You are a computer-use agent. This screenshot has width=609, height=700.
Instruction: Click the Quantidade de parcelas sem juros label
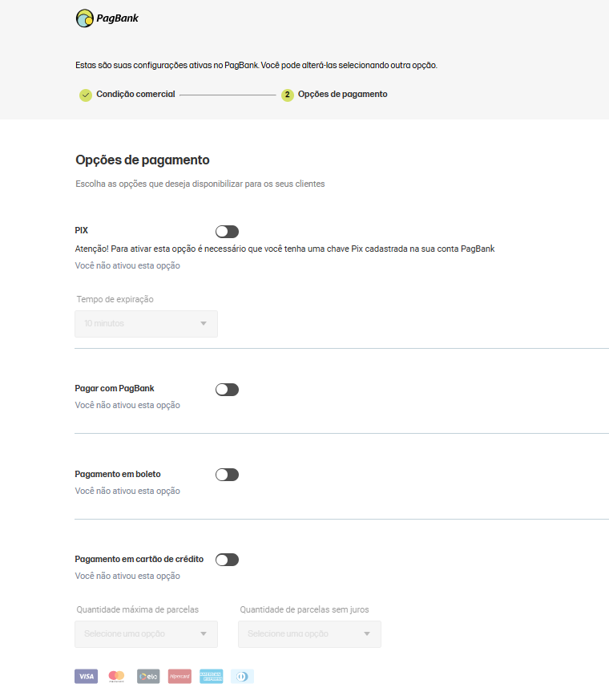pyautogui.click(x=304, y=609)
